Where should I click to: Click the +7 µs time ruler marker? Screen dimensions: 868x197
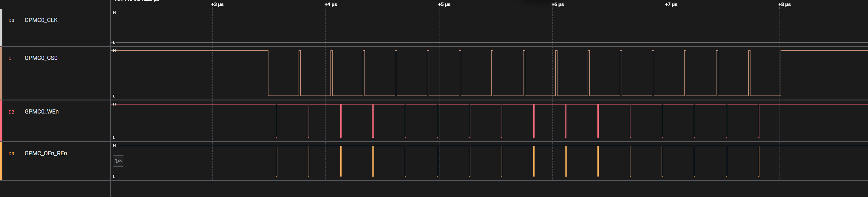pyautogui.click(x=671, y=4)
